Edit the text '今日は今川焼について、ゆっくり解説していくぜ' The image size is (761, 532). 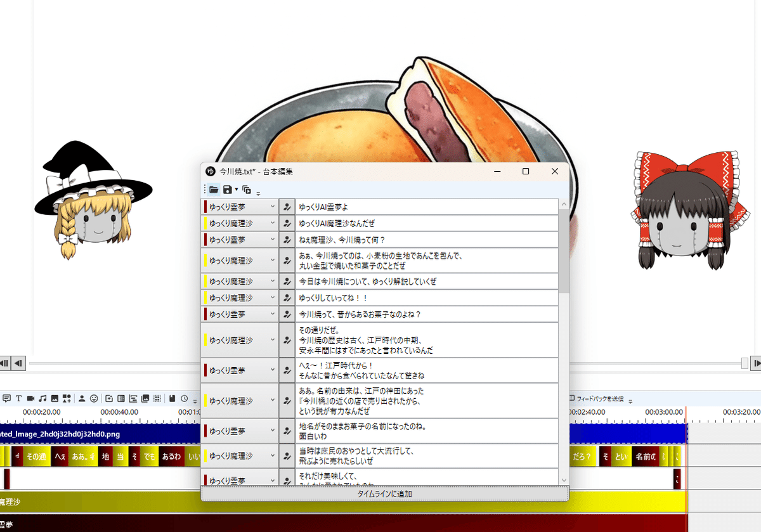[x=426, y=281]
